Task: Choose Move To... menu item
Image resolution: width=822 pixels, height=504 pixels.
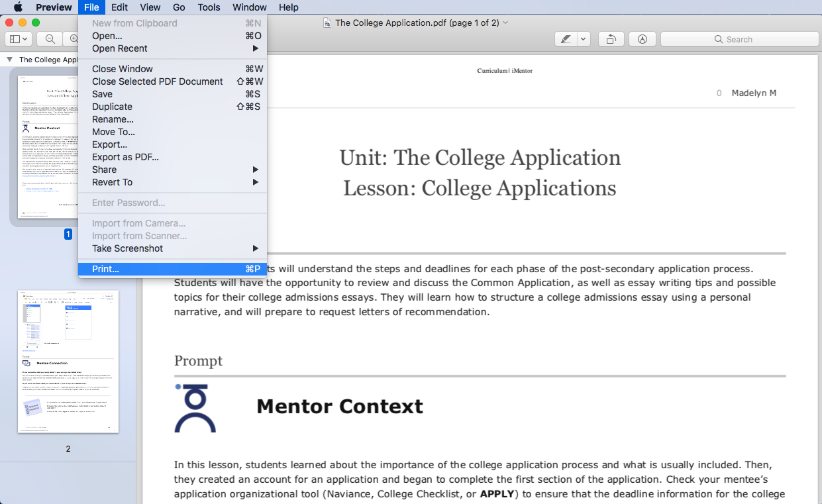Action: coord(172,132)
